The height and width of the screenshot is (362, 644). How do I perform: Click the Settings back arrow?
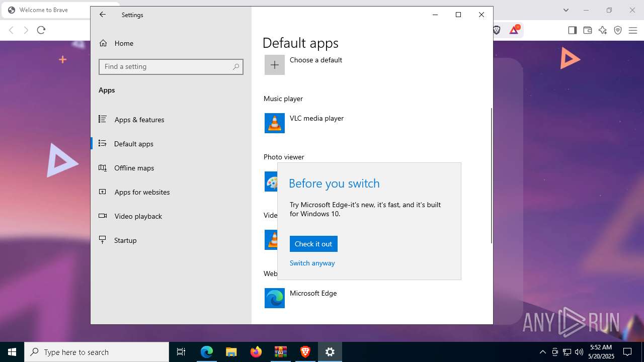pos(103,15)
